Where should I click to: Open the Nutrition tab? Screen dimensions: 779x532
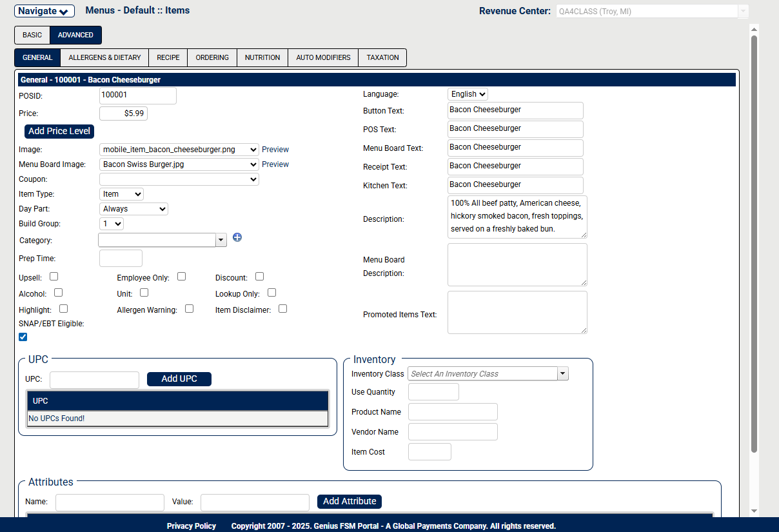[x=262, y=57]
